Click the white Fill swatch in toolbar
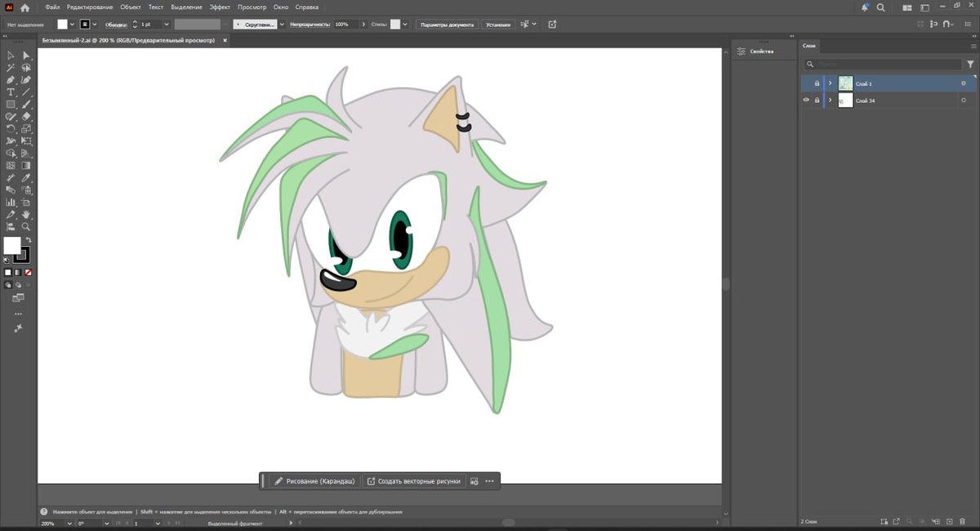This screenshot has height=531, width=980. pos(12,245)
